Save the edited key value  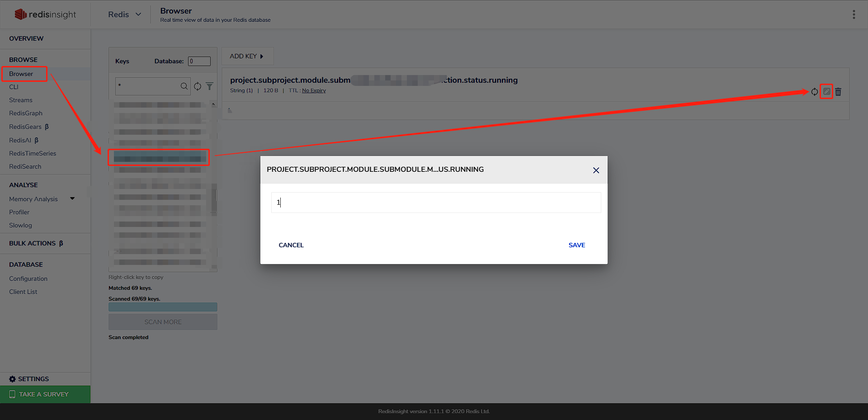(x=577, y=245)
